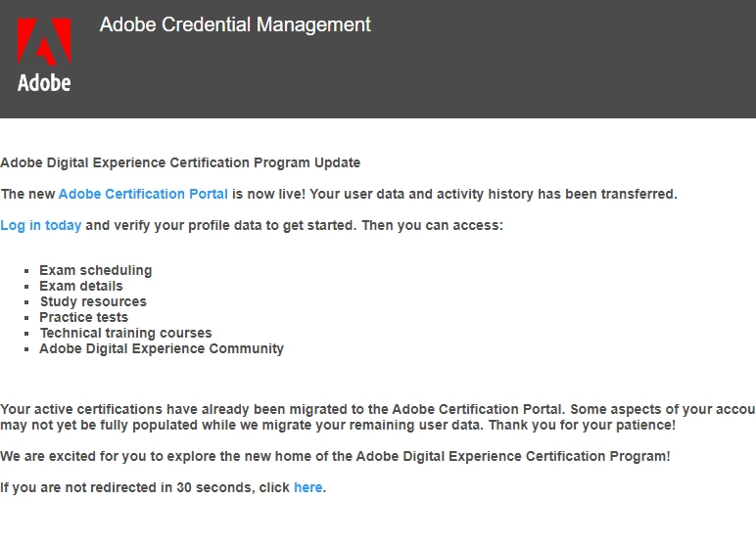Click the 'here' redirect link

click(x=307, y=487)
